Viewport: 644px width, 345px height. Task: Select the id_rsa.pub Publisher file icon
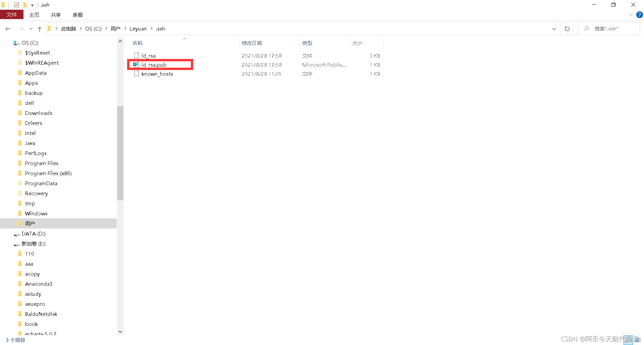(136, 64)
